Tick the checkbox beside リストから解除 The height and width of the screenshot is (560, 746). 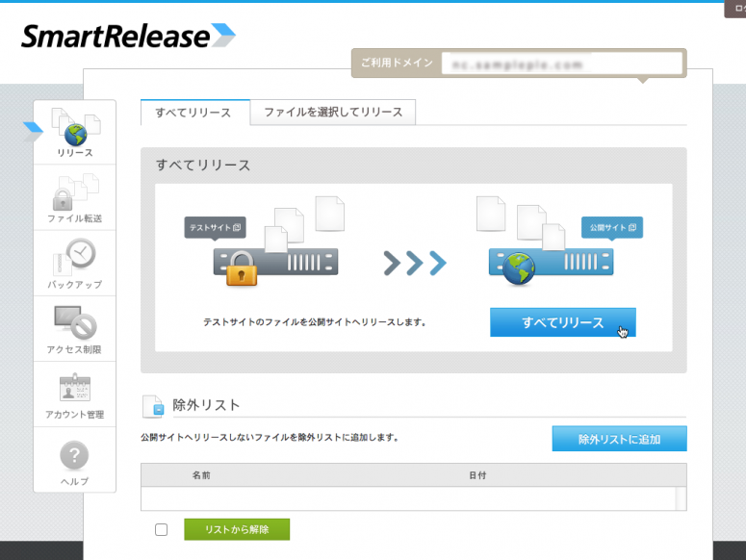click(x=161, y=529)
